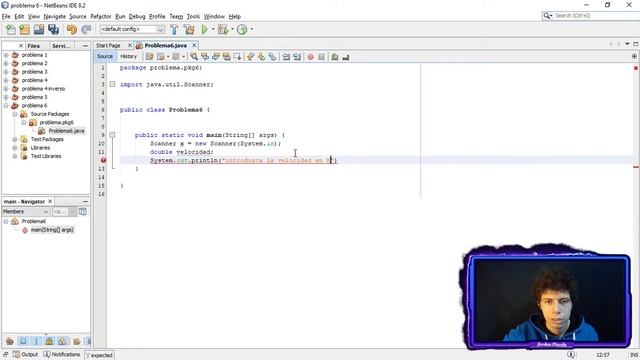Close the main - Navigator tab

point(50,202)
